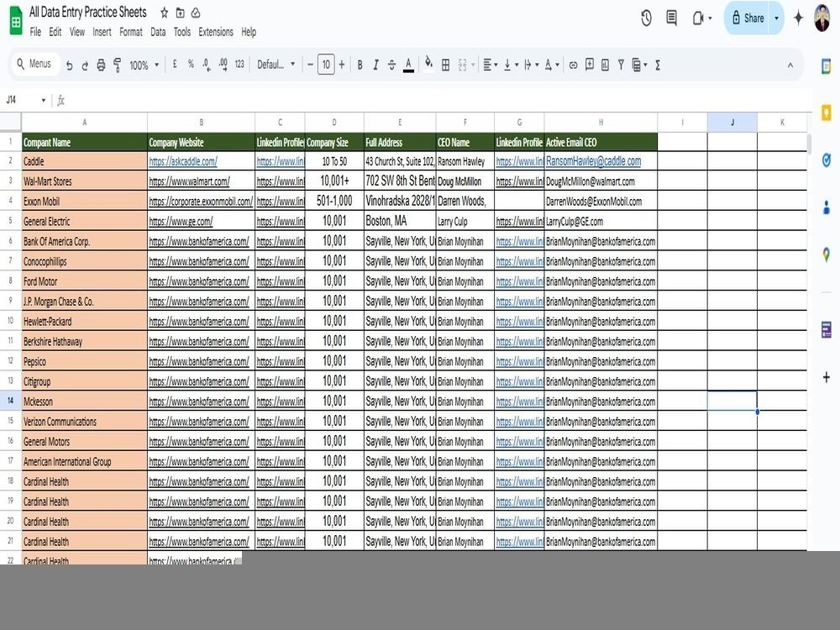
Task: View cloud document status icon
Action: 196,13
